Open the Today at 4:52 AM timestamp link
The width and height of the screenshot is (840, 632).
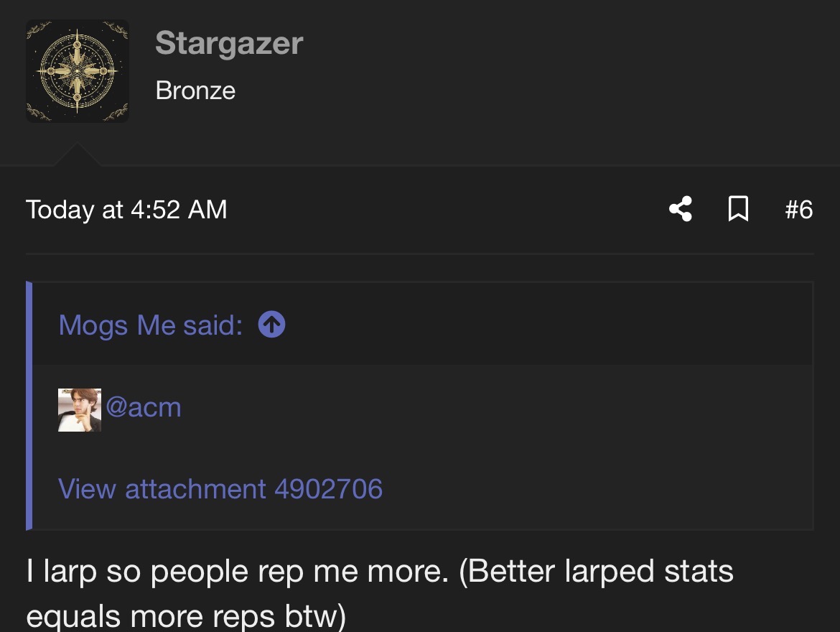pos(126,209)
